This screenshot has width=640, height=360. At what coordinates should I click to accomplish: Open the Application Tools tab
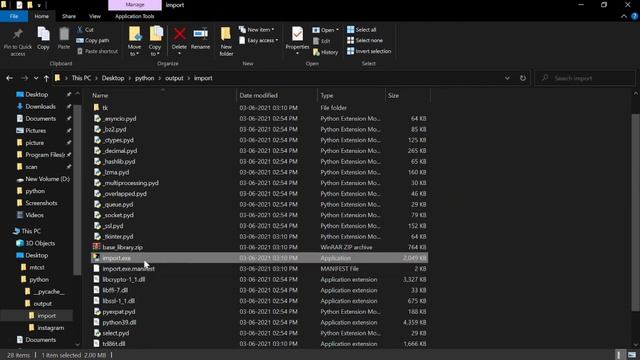point(135,16)
